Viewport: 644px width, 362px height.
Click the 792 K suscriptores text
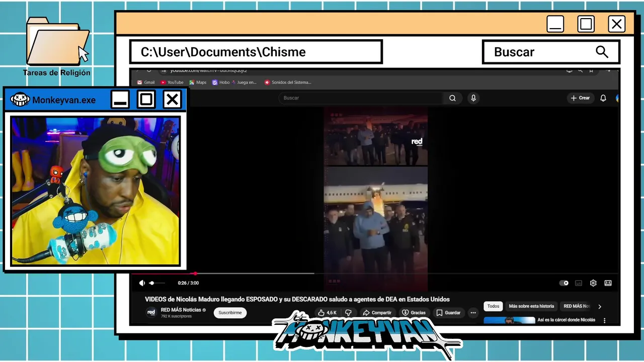[176, 316]
